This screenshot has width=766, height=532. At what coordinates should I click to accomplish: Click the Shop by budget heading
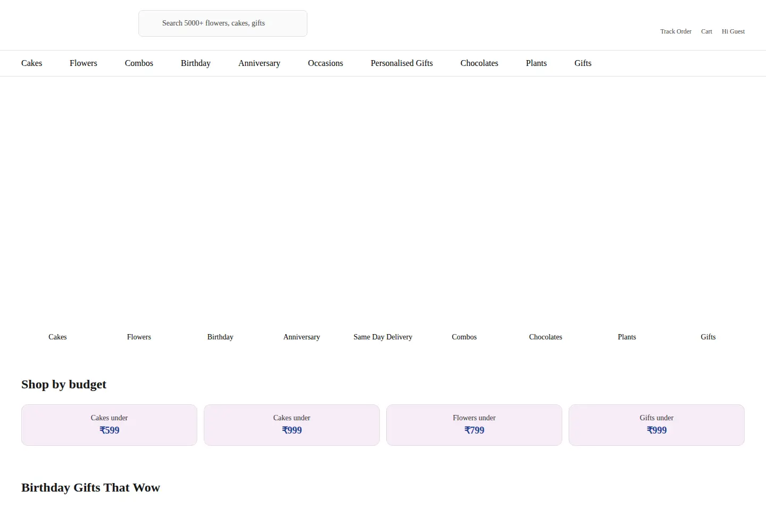coord(64,385)
